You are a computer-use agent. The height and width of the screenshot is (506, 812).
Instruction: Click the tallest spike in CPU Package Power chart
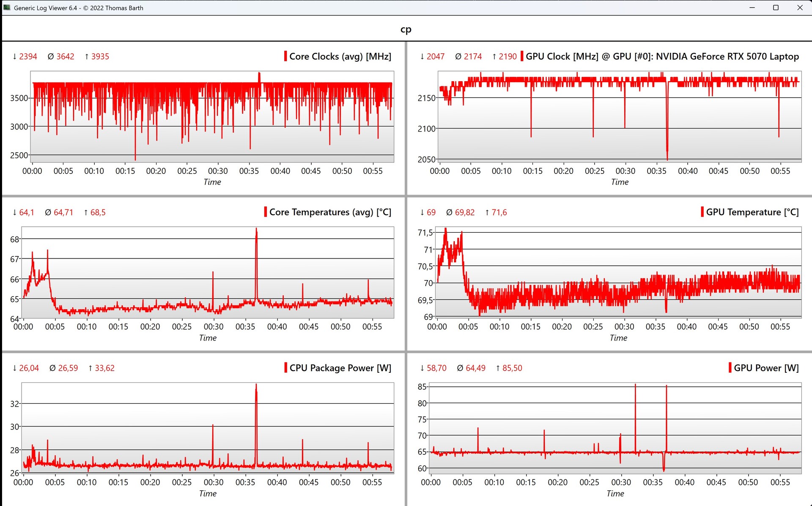(x=256, y=387)
